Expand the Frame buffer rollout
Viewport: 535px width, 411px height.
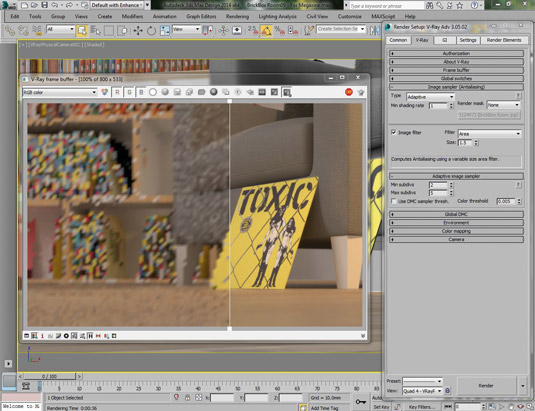456,70
